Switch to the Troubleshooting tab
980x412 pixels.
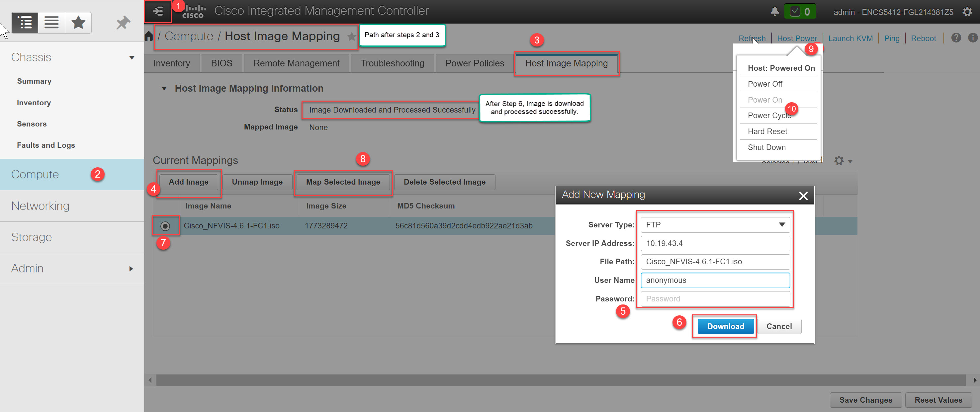[x=392, y=63]
